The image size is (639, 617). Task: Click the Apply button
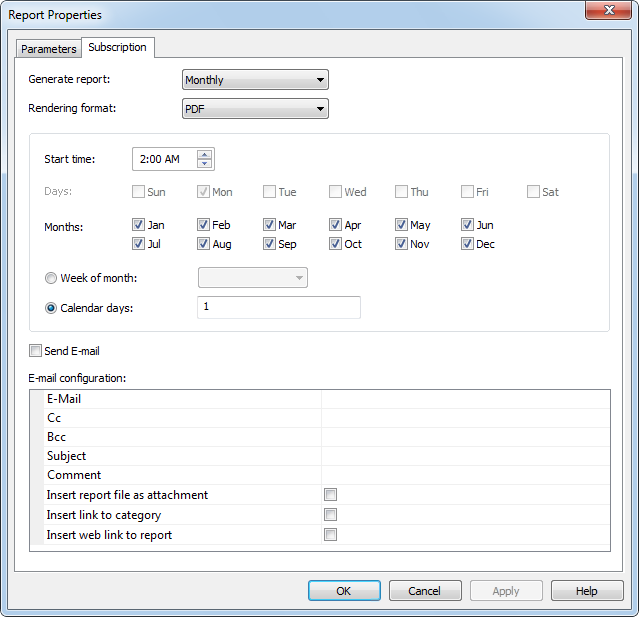pyautogui.click(x=506, y=591)
